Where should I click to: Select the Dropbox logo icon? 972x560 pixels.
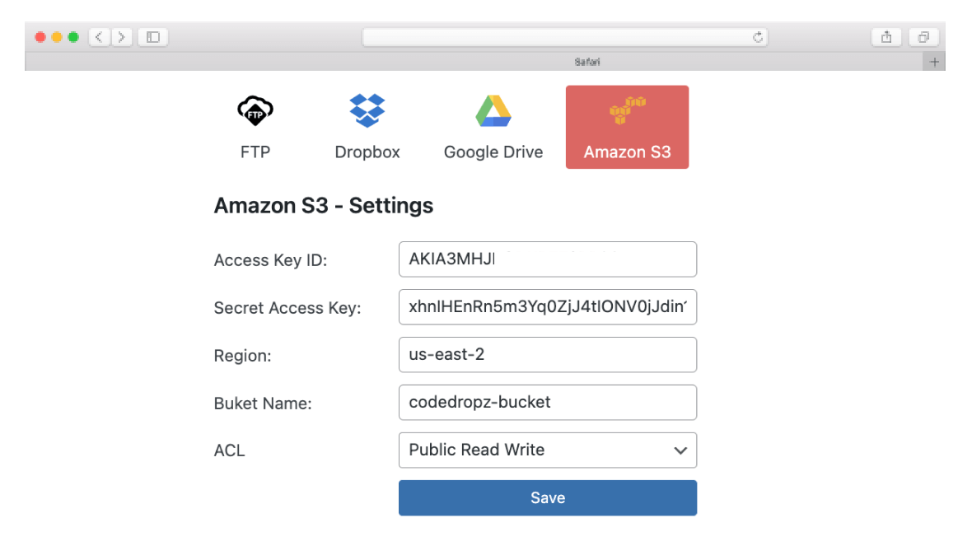[367, 110]
